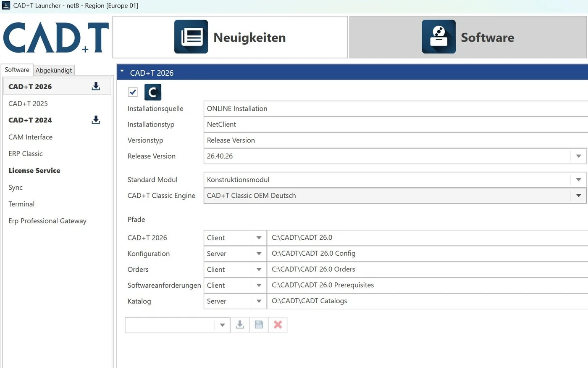588x368 pixels.
Task: Click the path field C:\CADT\CADT 26.0
Action: 428,238
